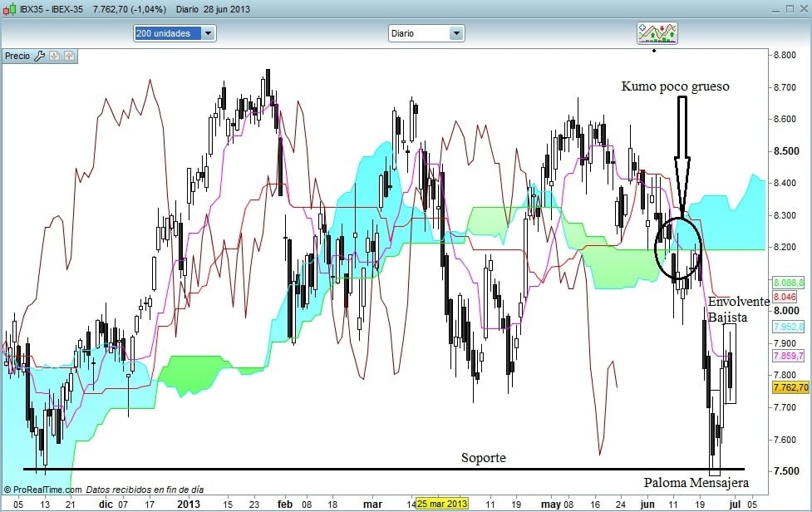Click the yellow 25 mar 2013 date marker
The image size is (812, 512).
click(x=441, y=504)
